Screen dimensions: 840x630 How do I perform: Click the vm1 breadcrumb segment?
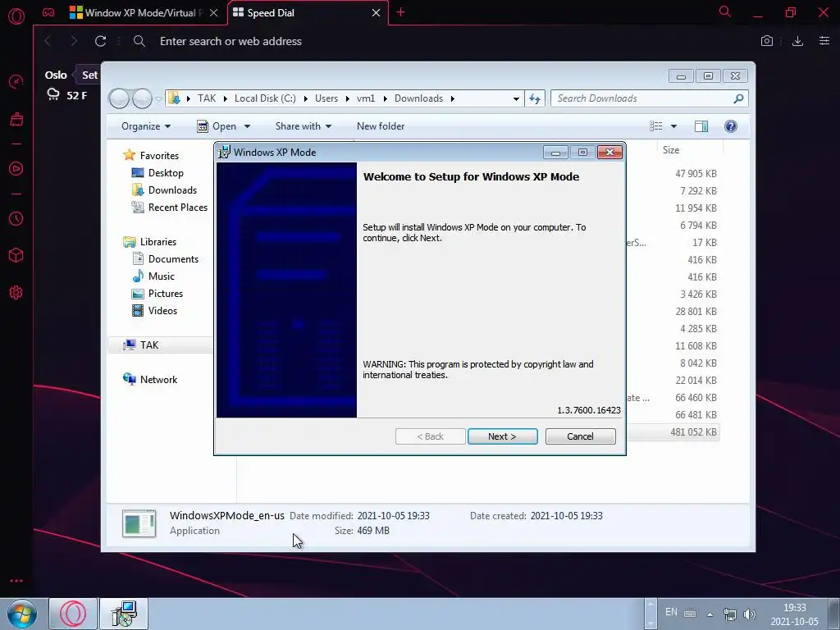click(x=366, y=98)
